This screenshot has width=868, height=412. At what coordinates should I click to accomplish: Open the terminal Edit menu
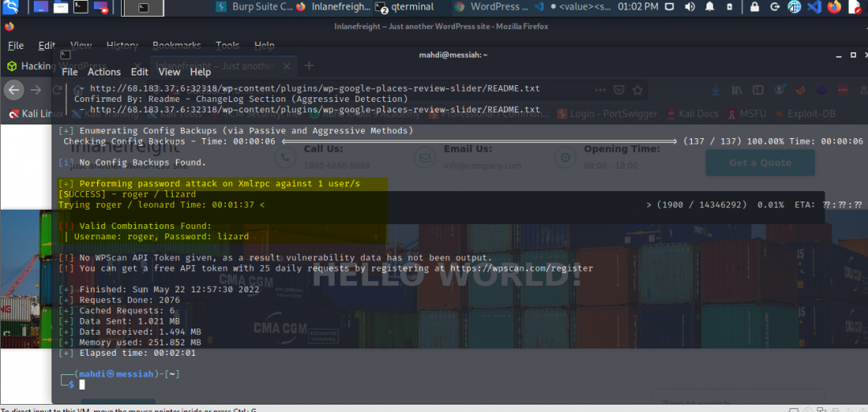pos(140,72)
